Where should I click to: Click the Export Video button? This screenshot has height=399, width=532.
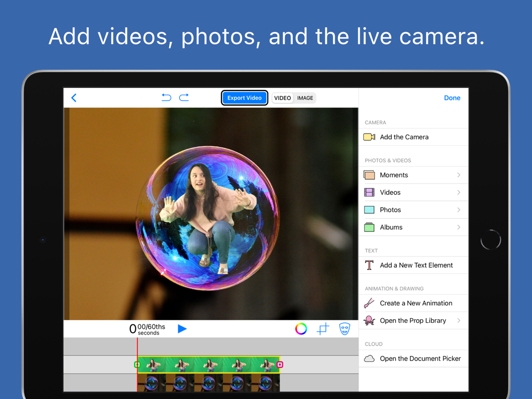244,98
